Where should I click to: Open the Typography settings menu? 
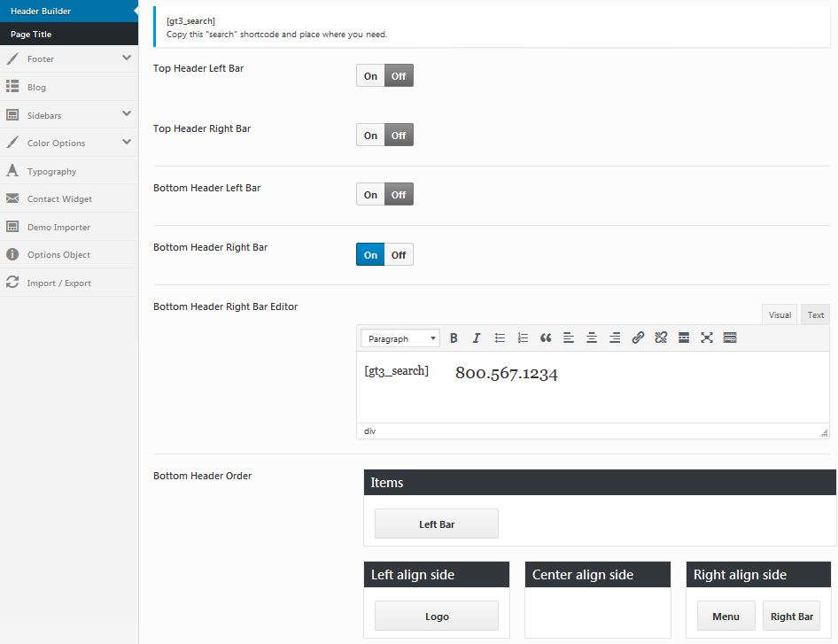point(51,172)
